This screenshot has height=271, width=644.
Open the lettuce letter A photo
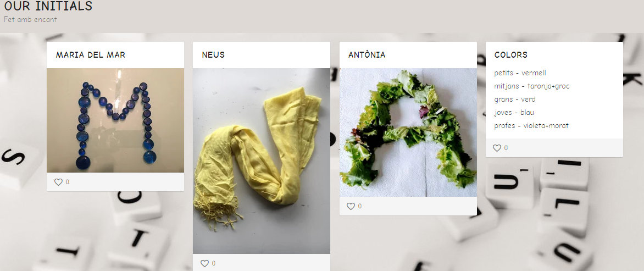click(408, 132)
